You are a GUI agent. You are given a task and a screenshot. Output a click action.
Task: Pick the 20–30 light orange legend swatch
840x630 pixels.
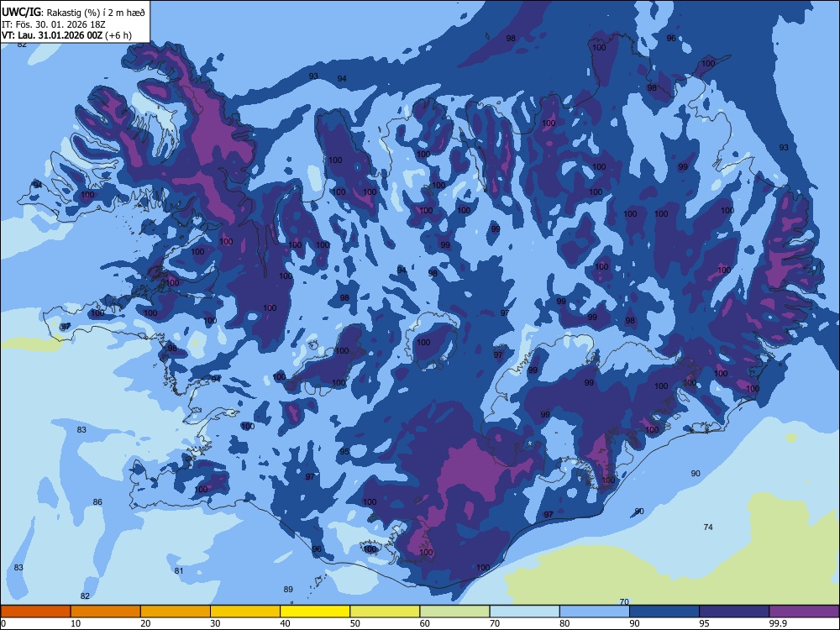pyautogui.click(x=176, y=612)
